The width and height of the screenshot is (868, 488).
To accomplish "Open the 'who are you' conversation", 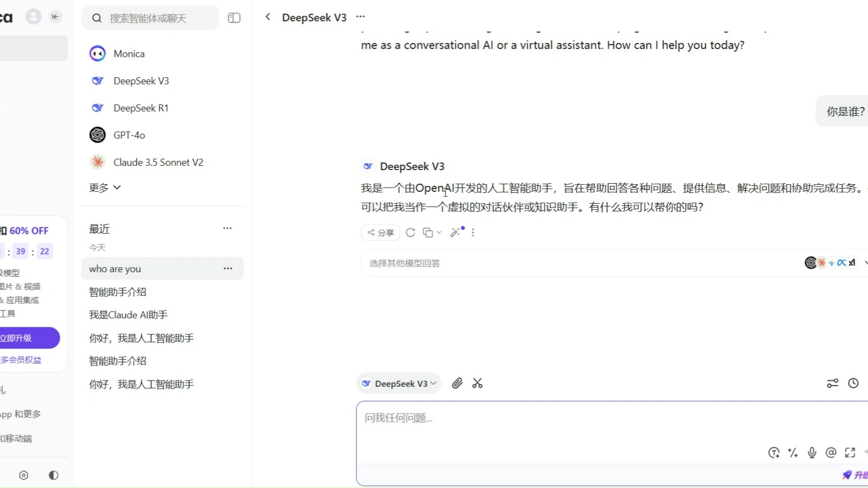I will (162, 268).
